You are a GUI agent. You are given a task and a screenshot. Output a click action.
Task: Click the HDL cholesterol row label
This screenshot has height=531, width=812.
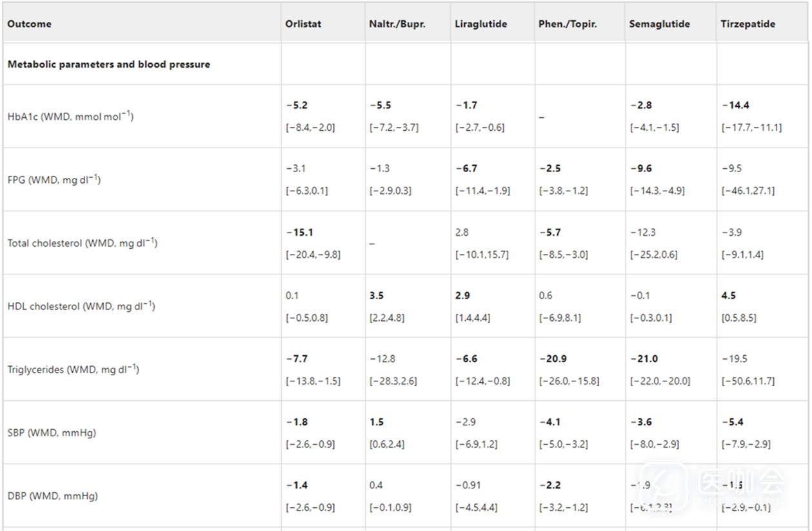pyautogui.click(x=81, y=306)
